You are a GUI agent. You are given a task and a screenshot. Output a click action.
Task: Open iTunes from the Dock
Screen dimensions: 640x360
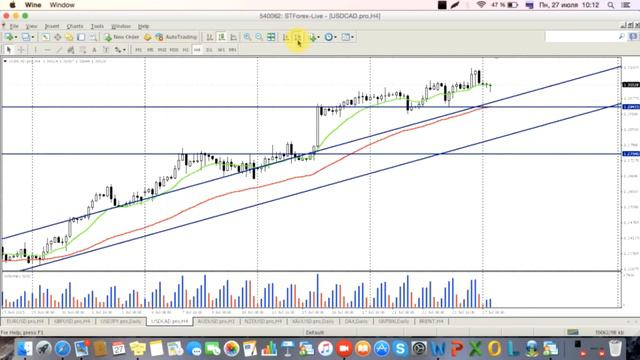point(325,349)
